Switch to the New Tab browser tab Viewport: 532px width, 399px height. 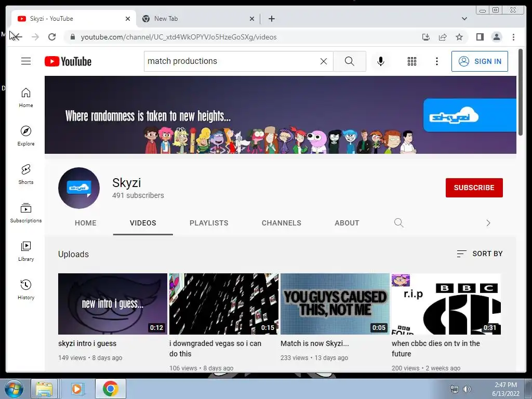point(198,19)
